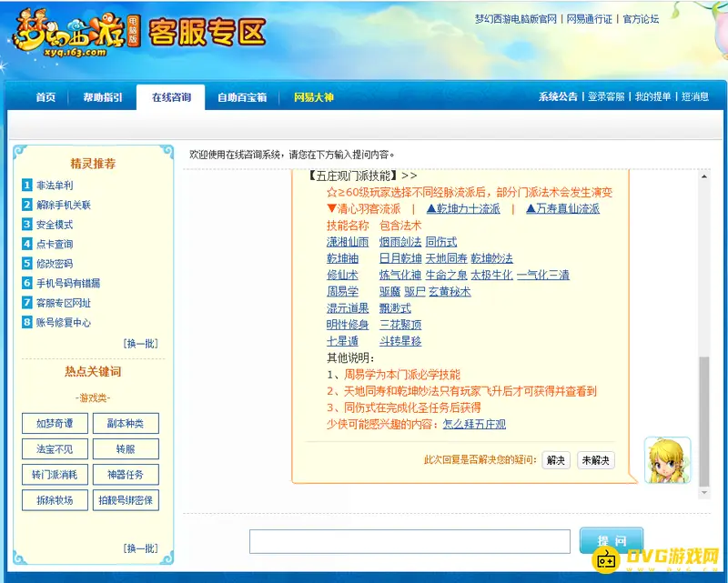Open the 帮助指引 tab
This screenshot has height=583, width=728.
[103, 97]
